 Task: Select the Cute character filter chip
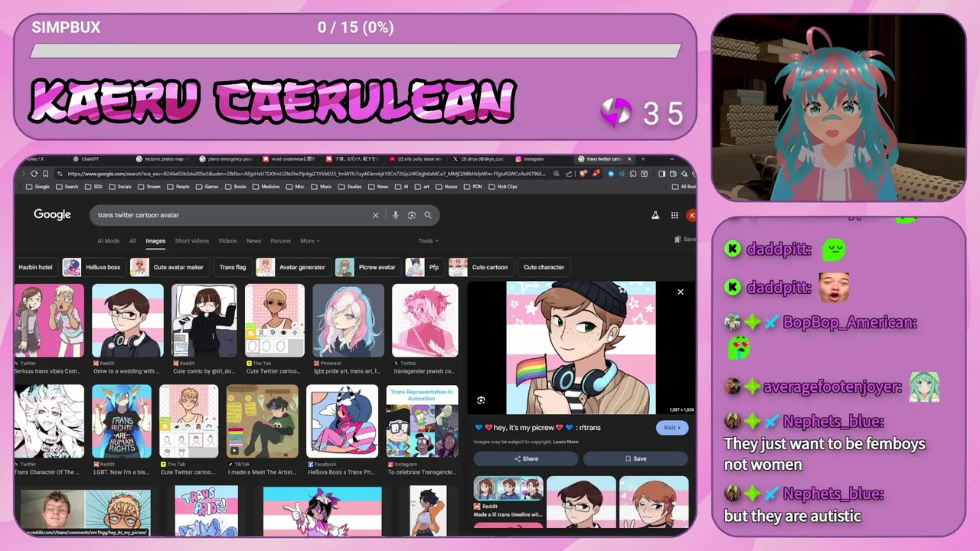[544, 267]
